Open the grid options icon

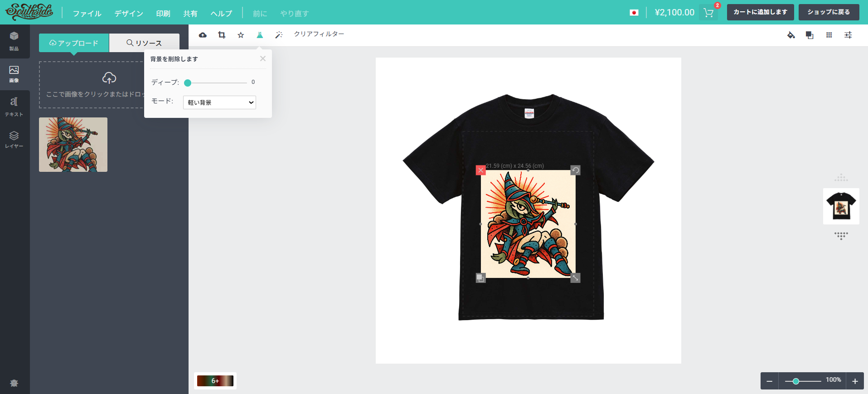(829, 35)
